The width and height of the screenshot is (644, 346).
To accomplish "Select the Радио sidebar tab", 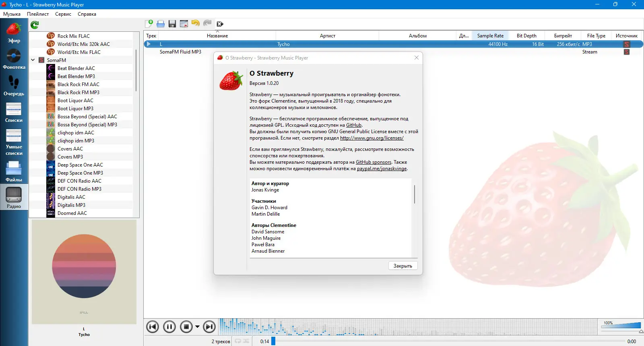I will pos(14,198).
